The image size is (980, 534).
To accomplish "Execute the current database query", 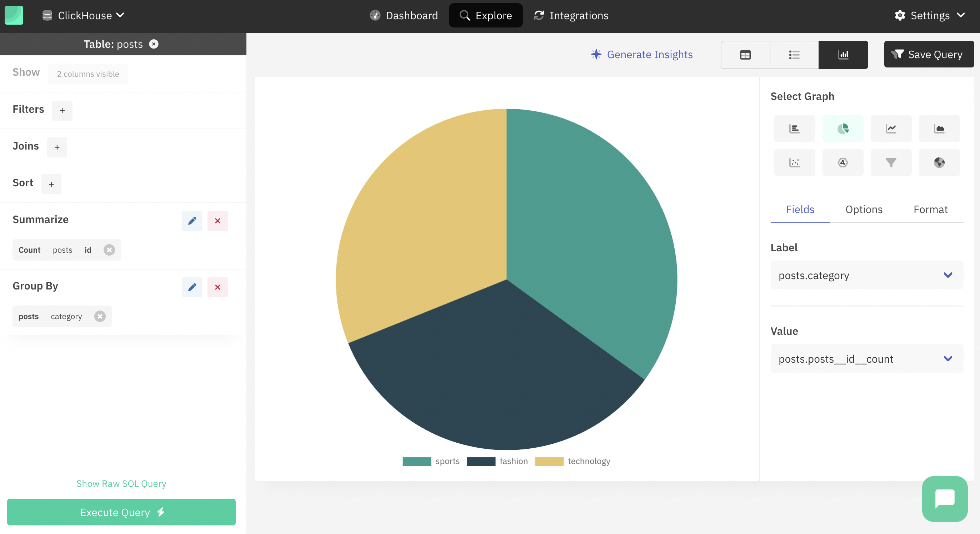I will click(121, 512).
